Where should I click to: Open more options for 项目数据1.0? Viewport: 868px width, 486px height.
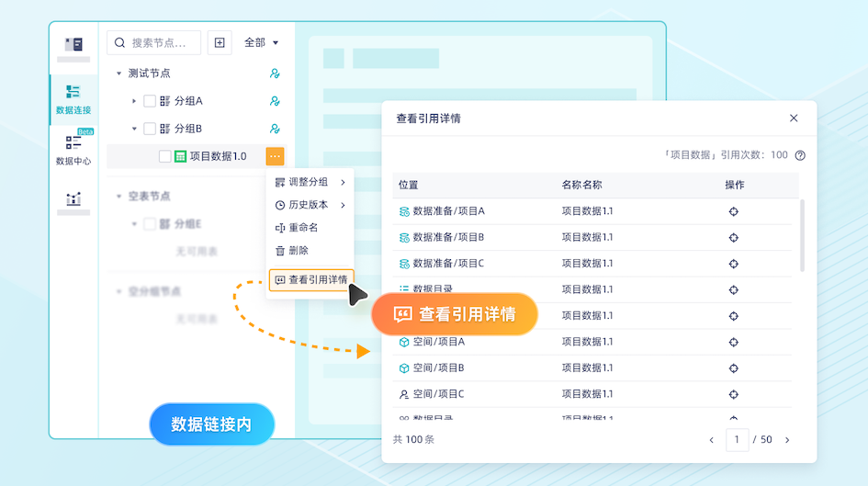click(276, 156)
